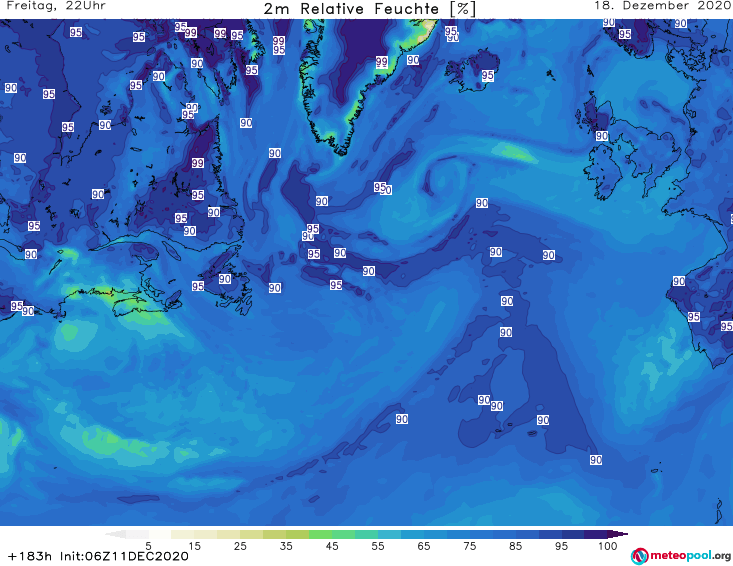This screenshot has height=566, width=733.
Task: Select the colorbar tick label 75
Action: (x=469, y=546)
